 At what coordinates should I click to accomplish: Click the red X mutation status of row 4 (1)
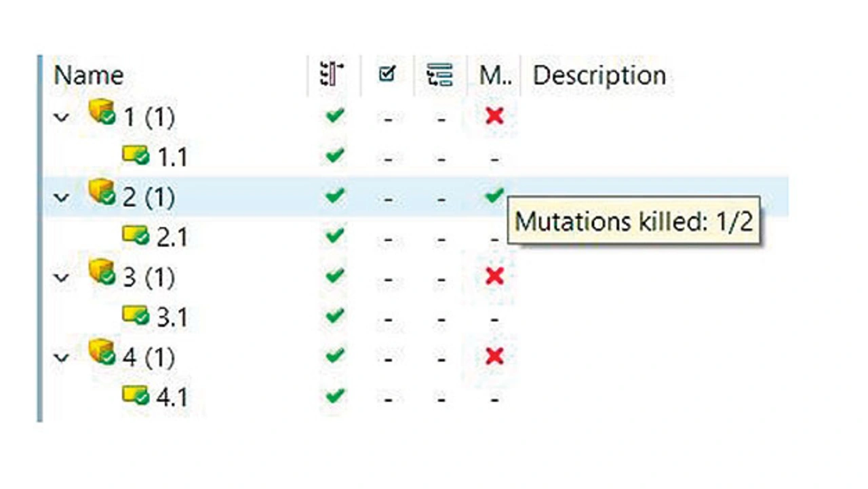click(494, 356)
